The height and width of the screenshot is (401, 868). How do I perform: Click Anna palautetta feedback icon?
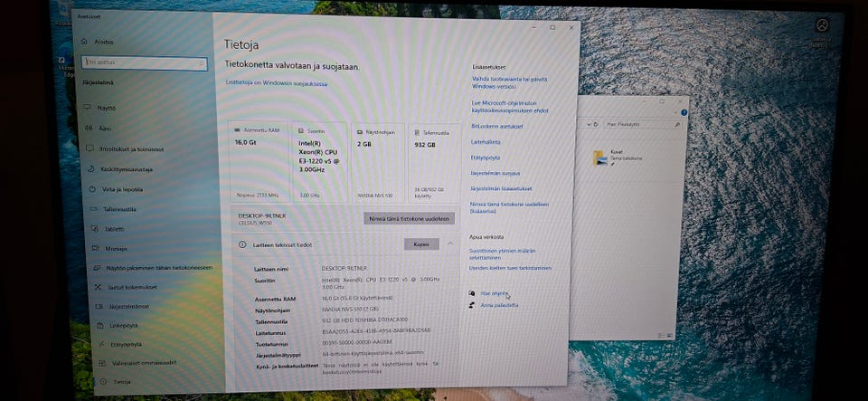tap(472, 305)
